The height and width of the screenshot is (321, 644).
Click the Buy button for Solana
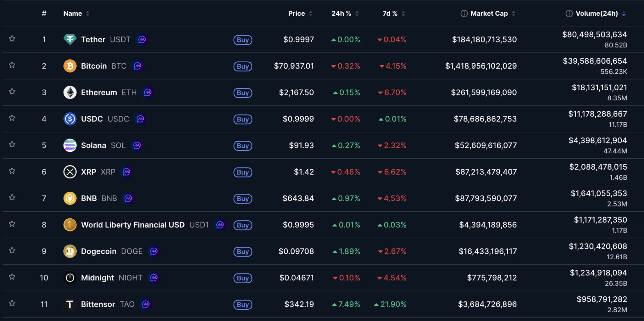[x=242, y=146]
